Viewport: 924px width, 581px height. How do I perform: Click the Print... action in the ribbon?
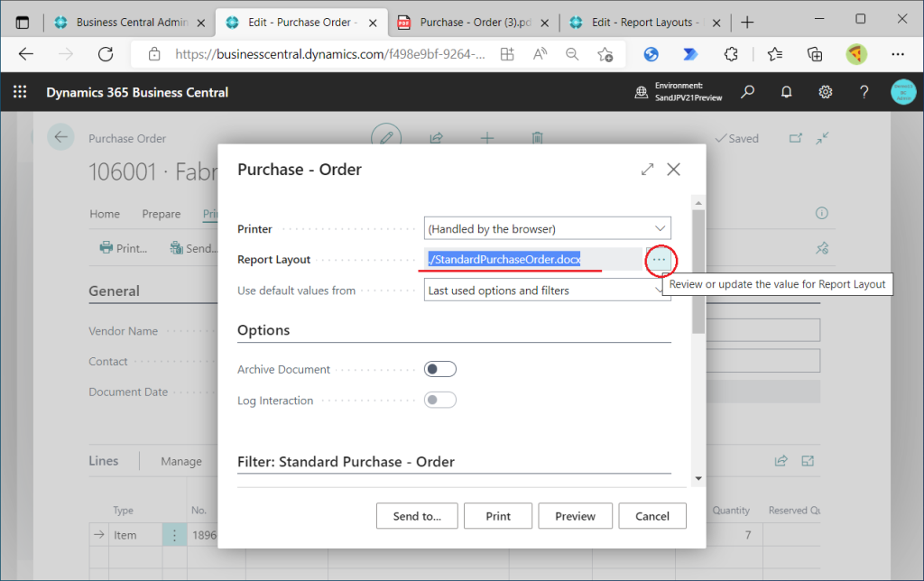pyautogui.click(x=123, y=248)
